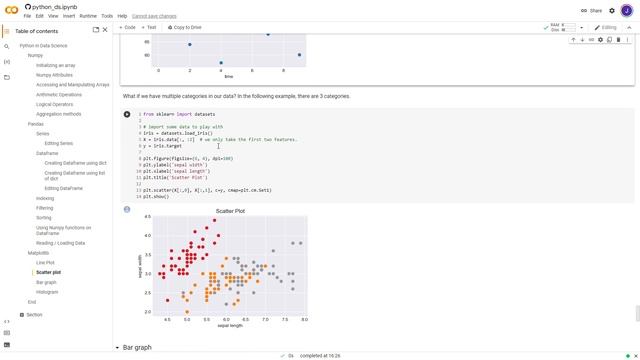
Task: Jump to Indexing section
Action: click(45, 198)
